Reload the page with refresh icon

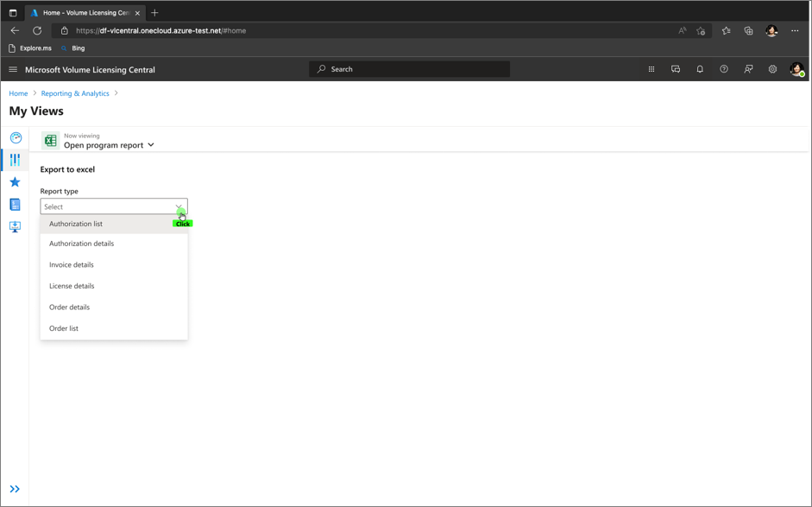click(37, 30)
